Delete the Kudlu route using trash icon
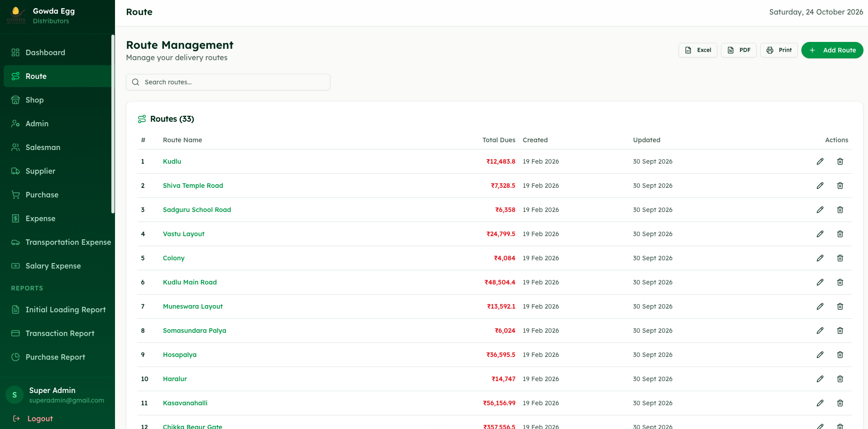This screenshot has height=429, width=868. (840, 161)
